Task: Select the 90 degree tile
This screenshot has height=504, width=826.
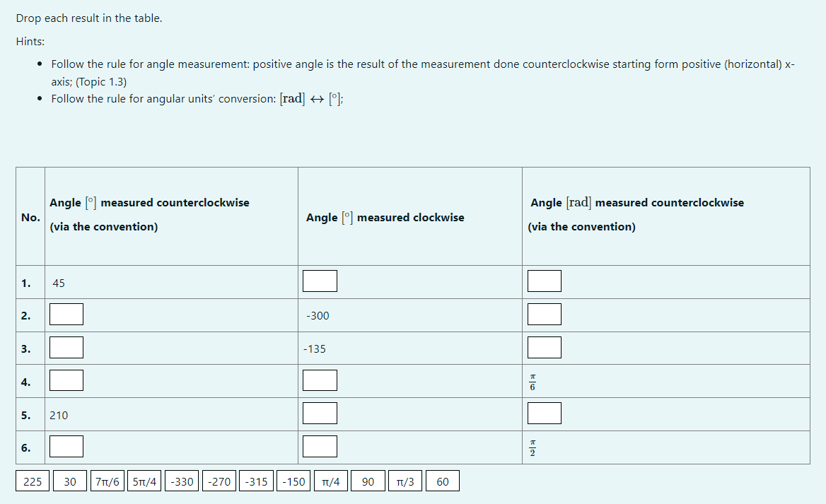Action: pyautogui.click(x=368, y=481)
